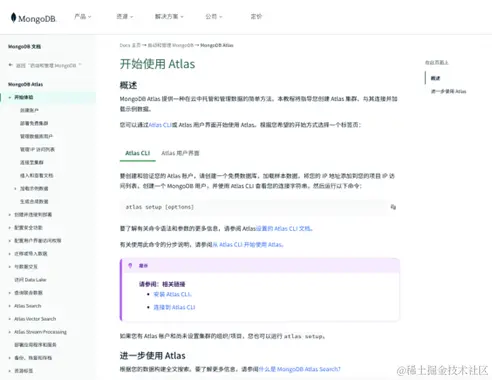Click the back arrow to 启动和管理 MongoDB
Screen dimensions: 492x380
(x=11, y=65)
